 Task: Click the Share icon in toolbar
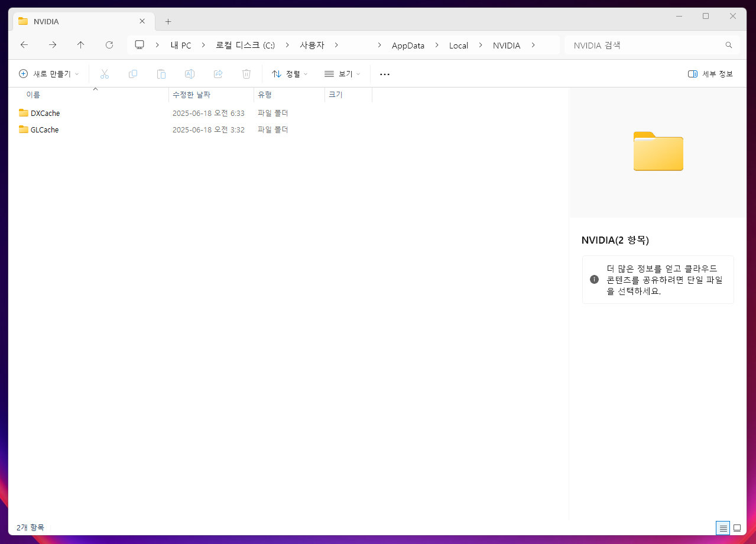click(x=218, y=74)
